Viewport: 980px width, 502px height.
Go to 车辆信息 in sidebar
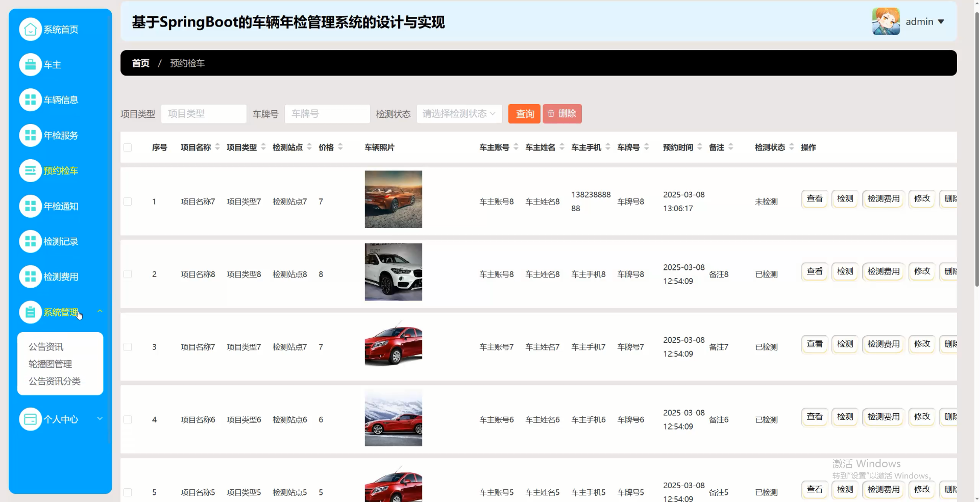61,100
